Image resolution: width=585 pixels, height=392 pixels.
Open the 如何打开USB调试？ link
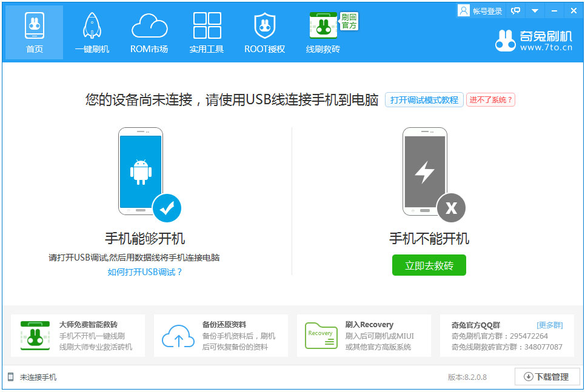click(x=145, y=272)
